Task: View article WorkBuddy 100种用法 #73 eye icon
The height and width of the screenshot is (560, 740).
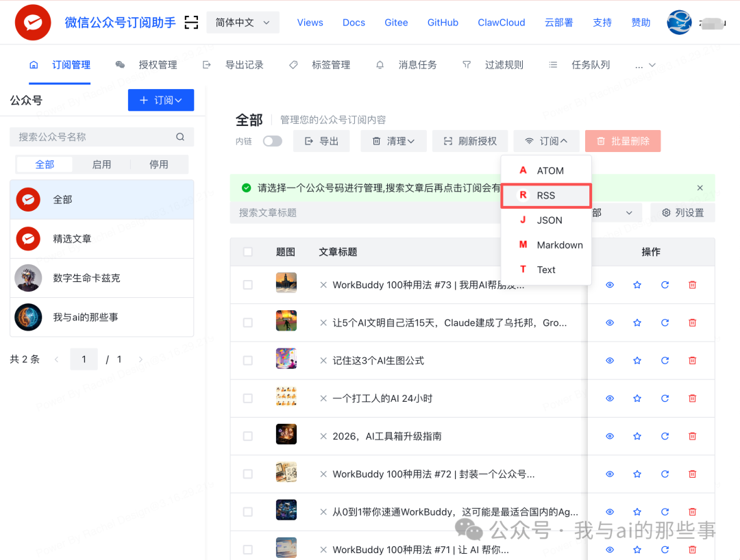Action: pyautogui.click(x=610, y=285)
